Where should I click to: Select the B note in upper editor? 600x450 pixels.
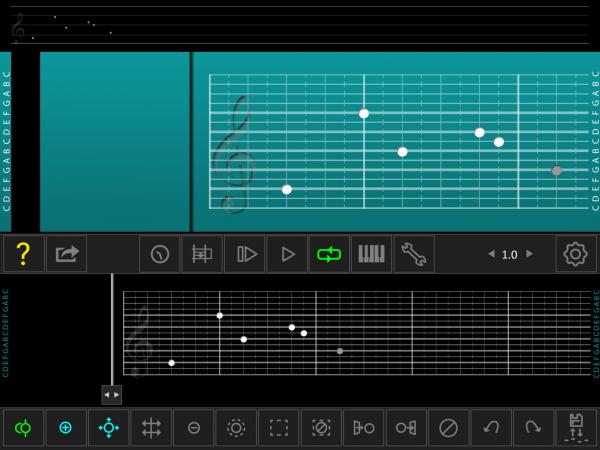pyautogui.click(x=402, y=152)
